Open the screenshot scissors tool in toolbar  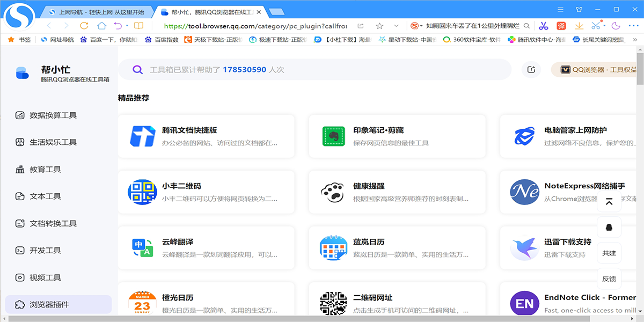tap(596, 26)
